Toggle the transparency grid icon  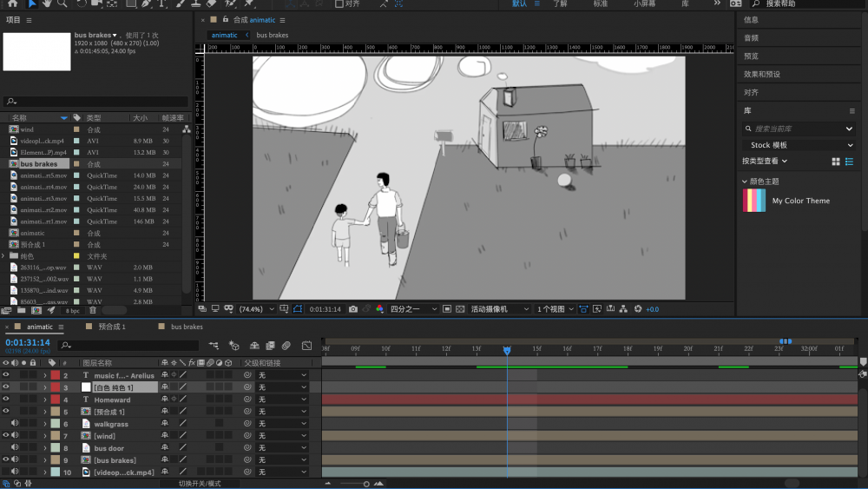[x=460, y=309]
